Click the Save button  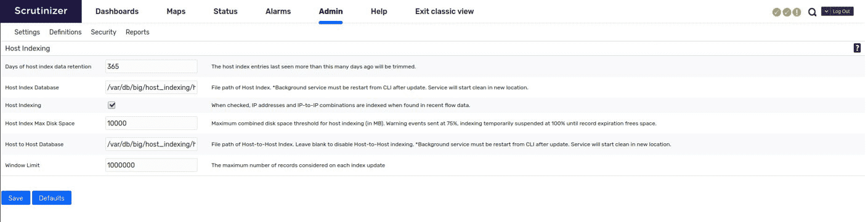click(16, 198)
